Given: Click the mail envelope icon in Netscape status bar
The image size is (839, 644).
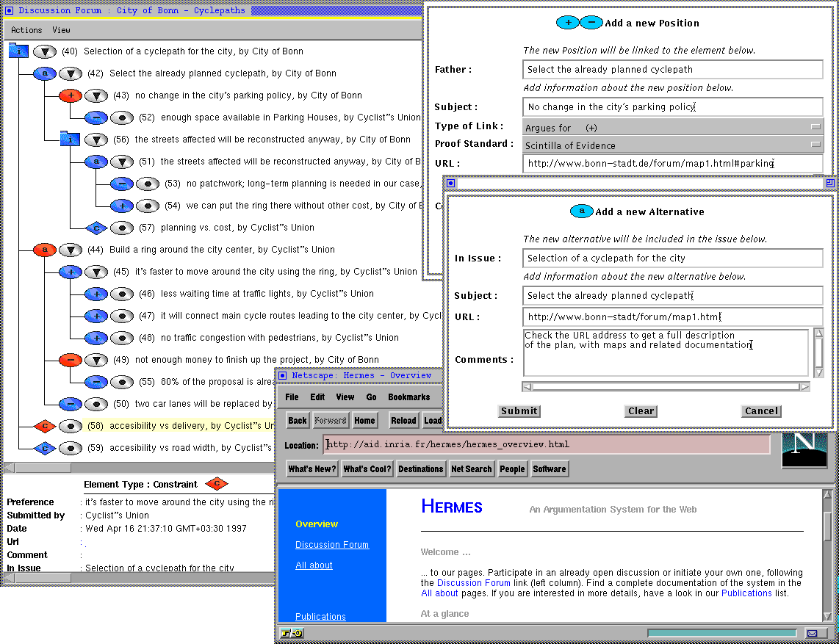Looking at the screenshot, I should point(814,634).
